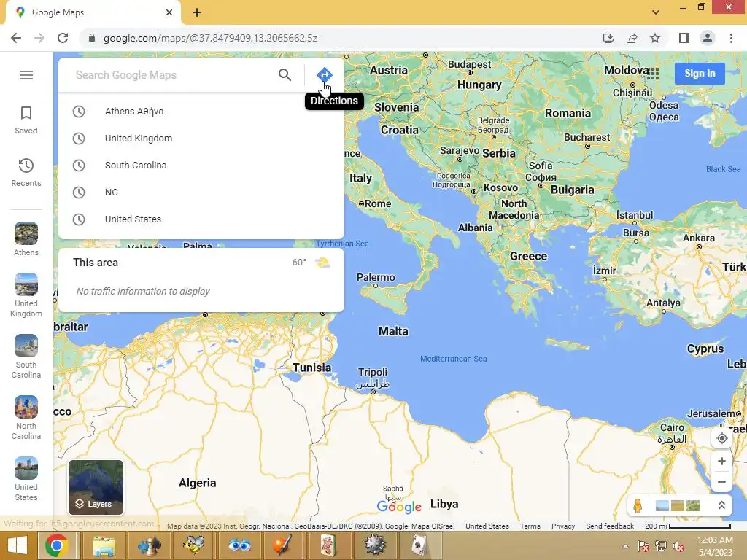747x560 pixels.
Task: Open the tab search dropdown
Action: pos(656,12)
